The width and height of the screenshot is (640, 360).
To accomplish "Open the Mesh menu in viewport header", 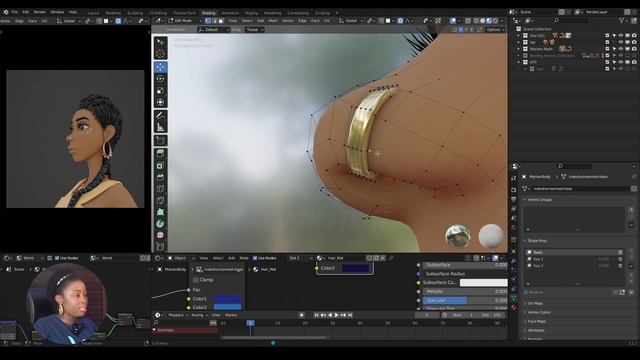I will pyautogui.click(x=273, y=21).
